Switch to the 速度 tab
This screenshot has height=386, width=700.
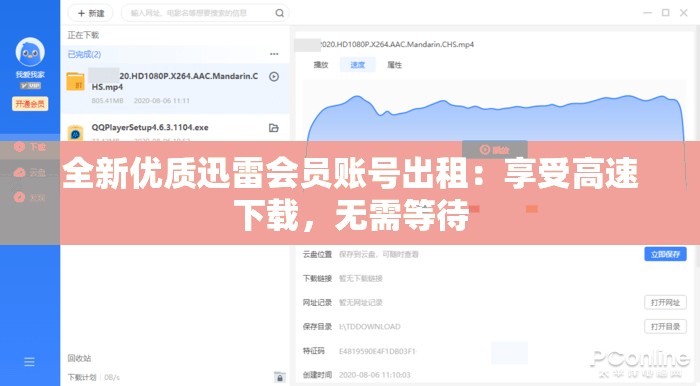point(357,65)
